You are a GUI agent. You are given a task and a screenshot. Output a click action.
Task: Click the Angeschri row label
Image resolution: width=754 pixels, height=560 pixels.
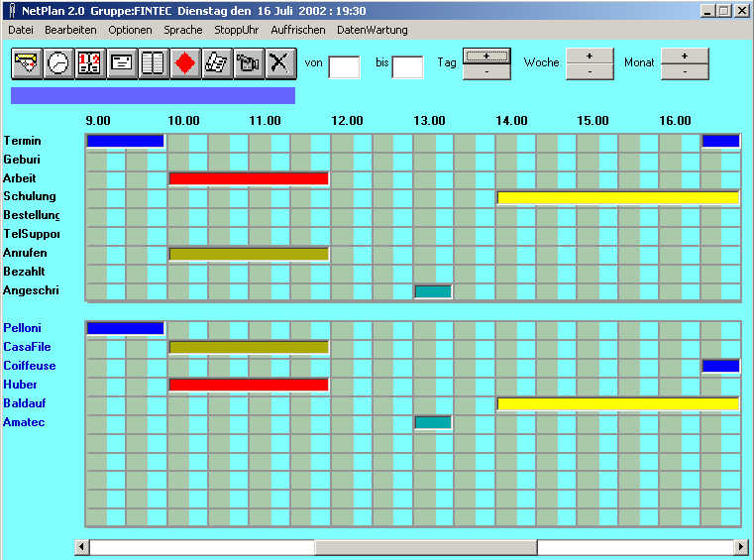(32, 290)
